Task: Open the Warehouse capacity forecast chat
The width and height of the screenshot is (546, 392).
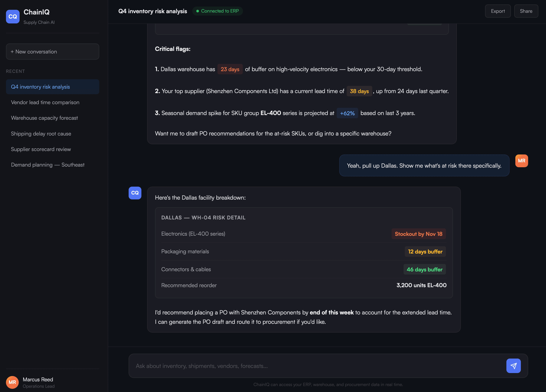Action: click(44, 118)
